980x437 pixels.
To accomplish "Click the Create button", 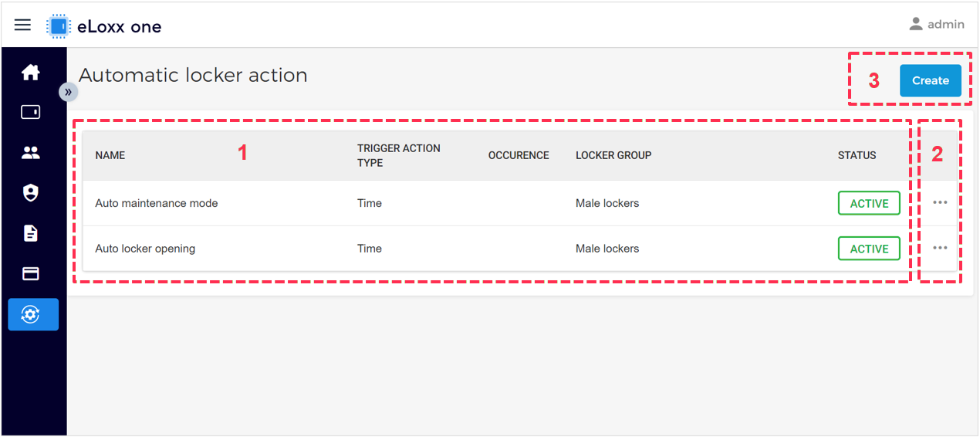I will tap(931, 80).
